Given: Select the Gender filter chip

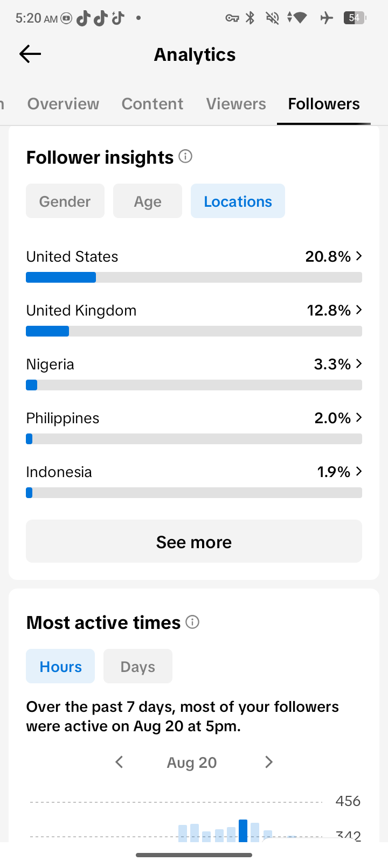Looking at the screenshot, I should [65, 201].
